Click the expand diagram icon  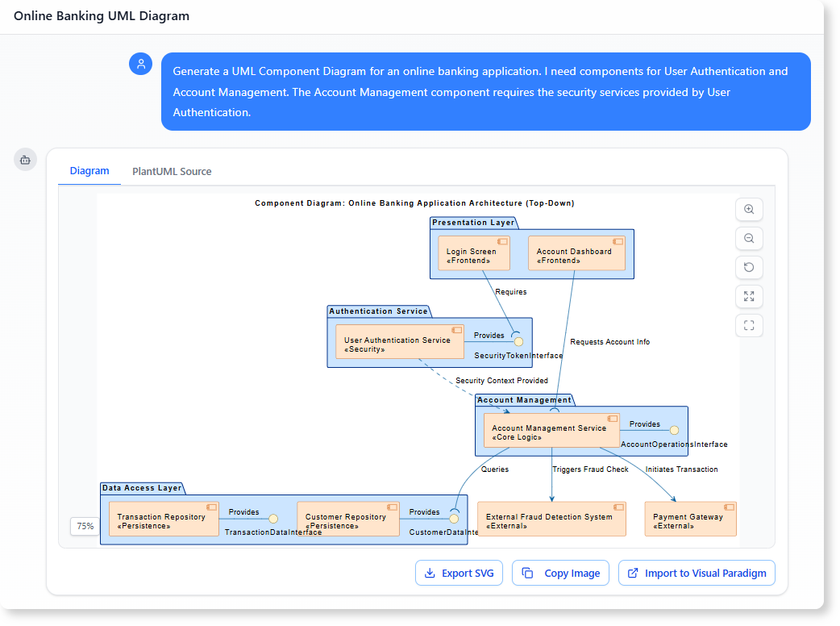[749, 296]
